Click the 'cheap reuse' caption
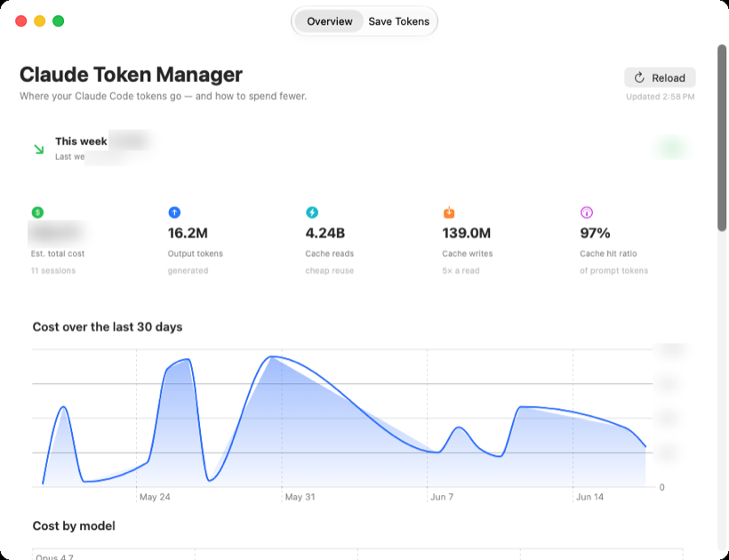The image size is (729, 560). coord(330,270)
